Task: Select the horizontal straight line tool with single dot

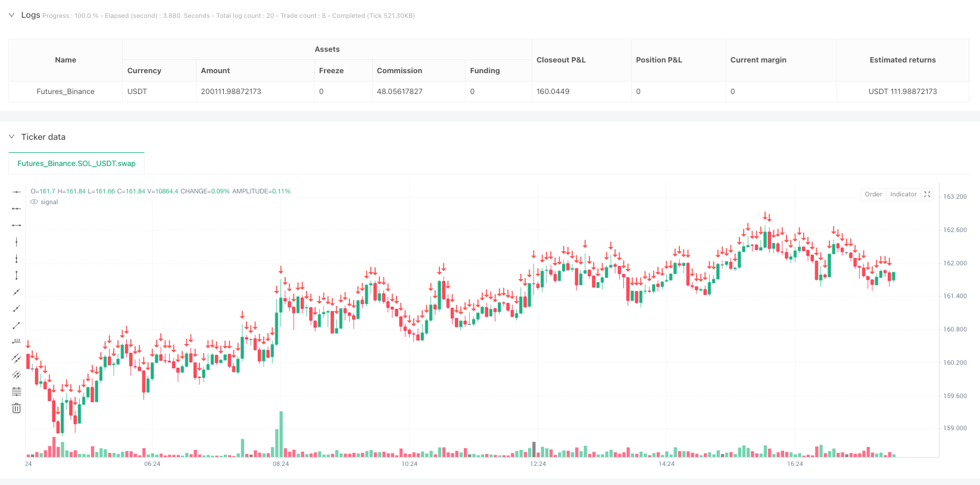Action: pyautogui.click(x=17, y=192)
